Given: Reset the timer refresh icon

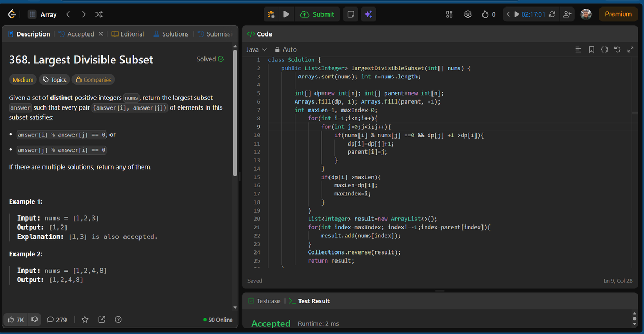Looking at the screenshot, I should coord(553,14).
